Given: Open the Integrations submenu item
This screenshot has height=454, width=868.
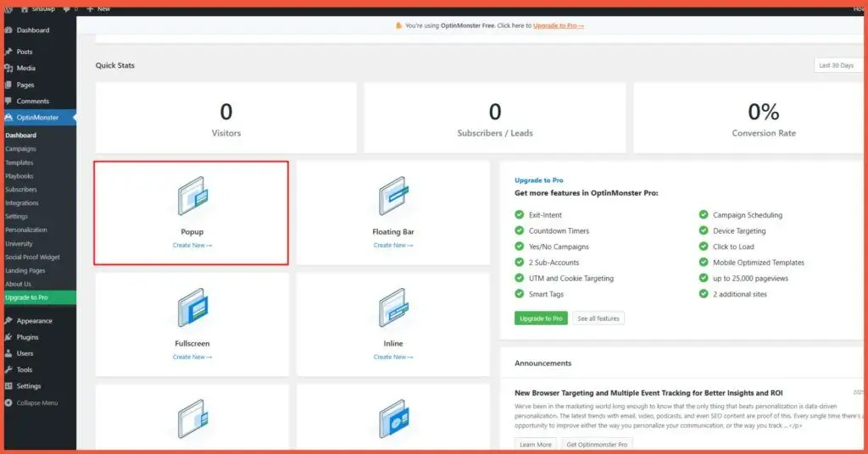Looking at the screenshot, I should [22, 203].
